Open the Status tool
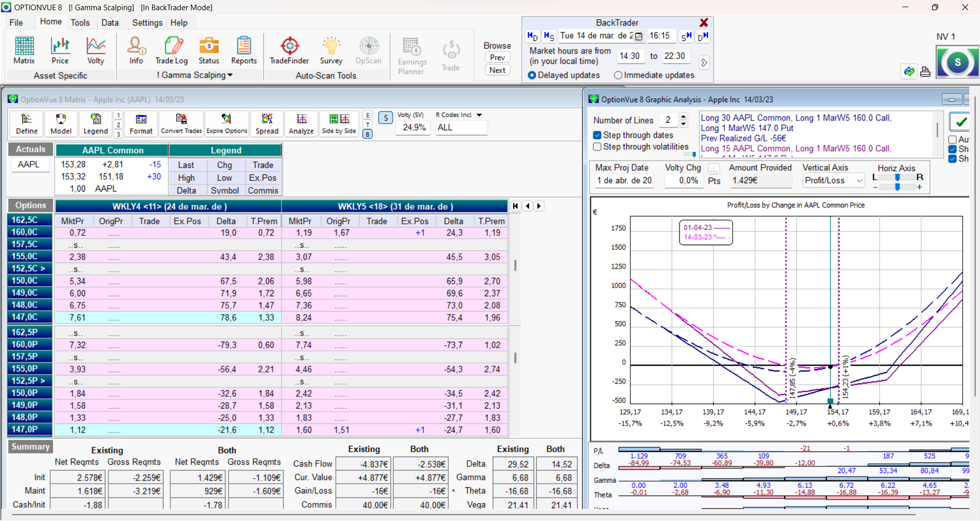The width and height of the screenshot is (980, 521). point(209,51)
